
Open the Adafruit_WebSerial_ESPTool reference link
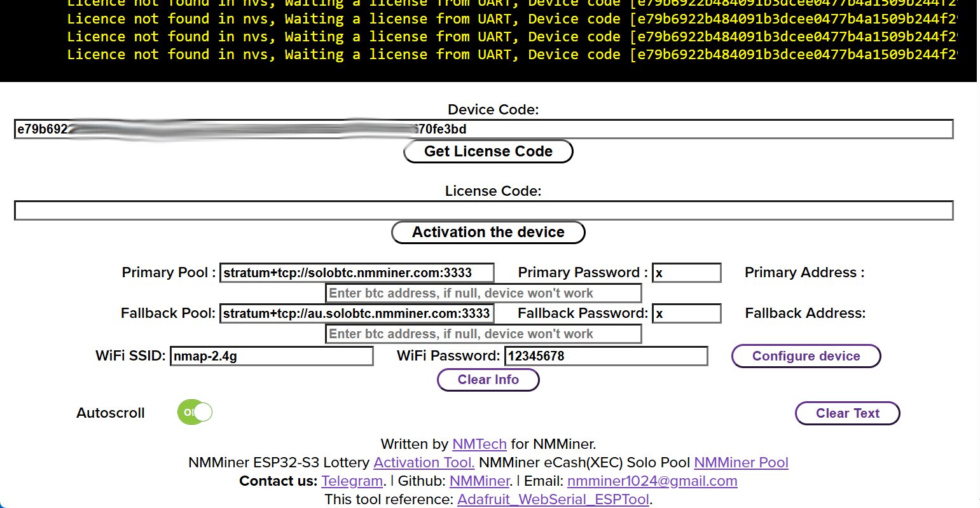553,499
